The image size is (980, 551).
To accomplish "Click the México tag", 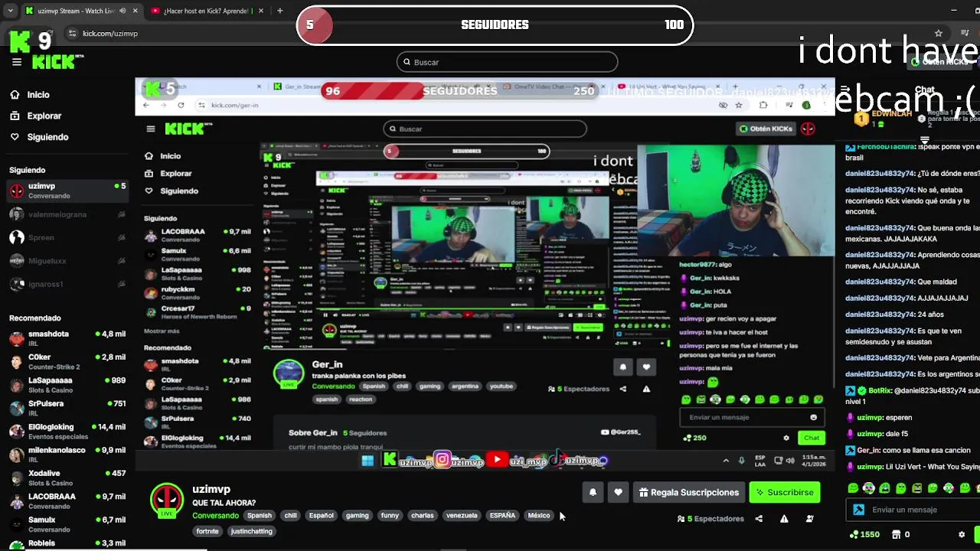I will (x=539, y=516).
